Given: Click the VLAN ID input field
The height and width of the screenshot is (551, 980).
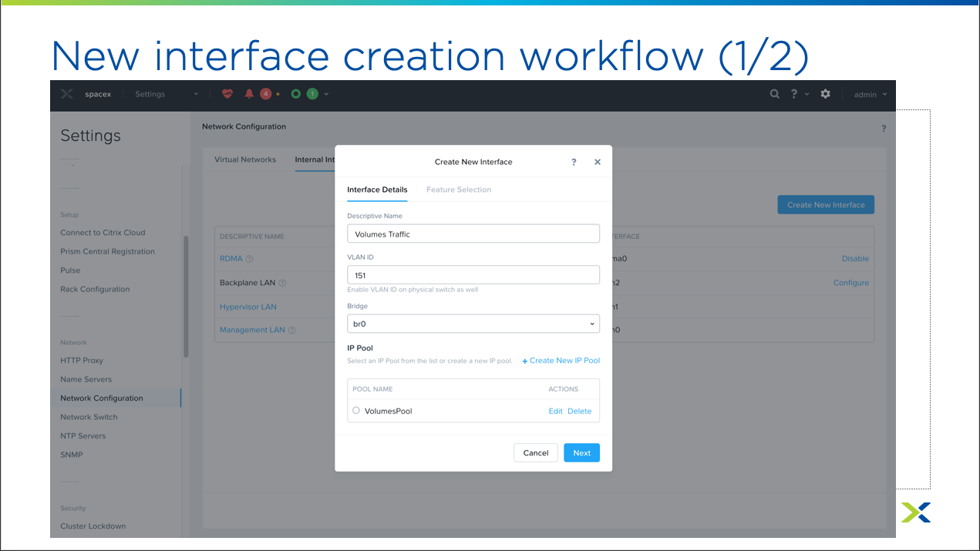Looking at the screenshot, I should click(473, 275).
